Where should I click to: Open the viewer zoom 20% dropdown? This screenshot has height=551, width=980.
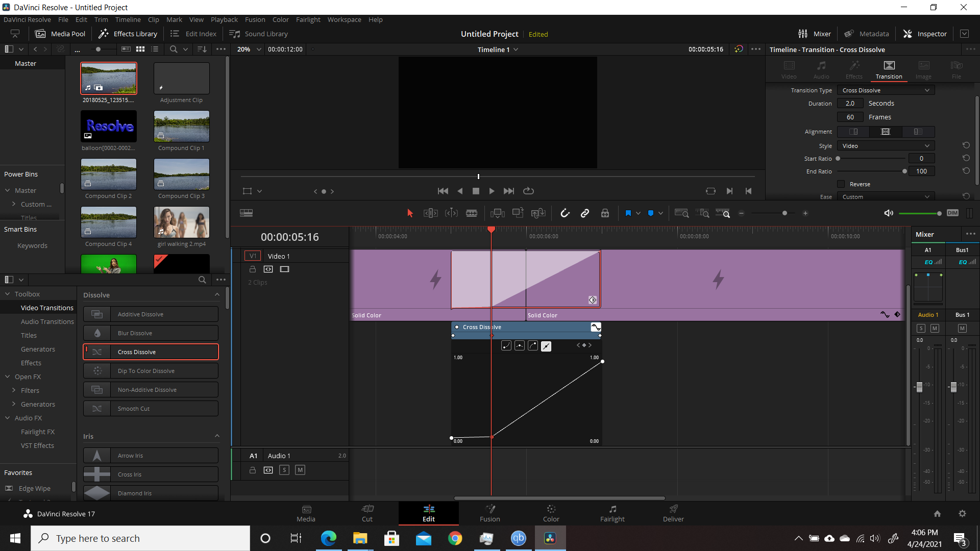[x=249, y=49]
